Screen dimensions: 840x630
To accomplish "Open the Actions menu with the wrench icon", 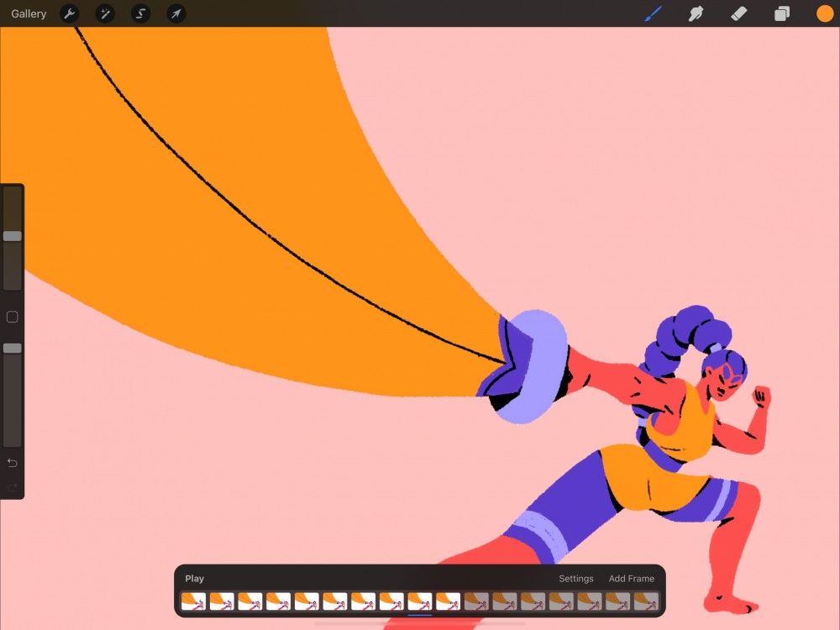I will click(x=70, y=13).
